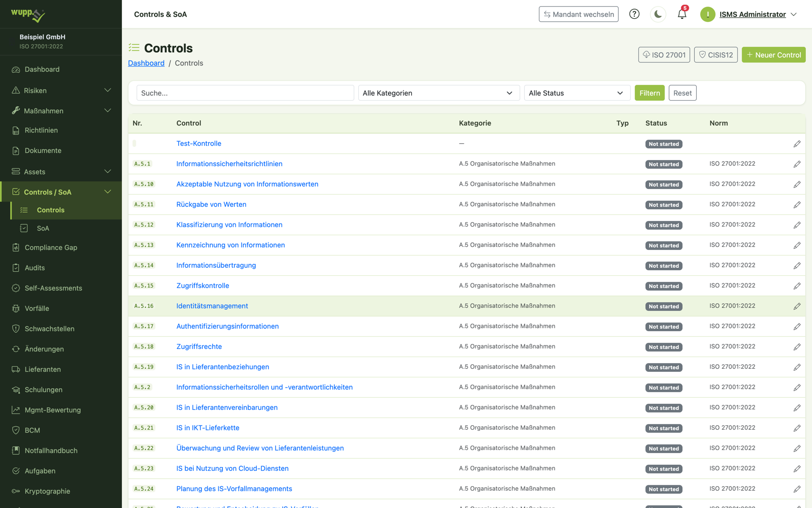Click the Kryptographie key icon
The height and width of the screenshot is (508, 812).
tap(16, 491)
